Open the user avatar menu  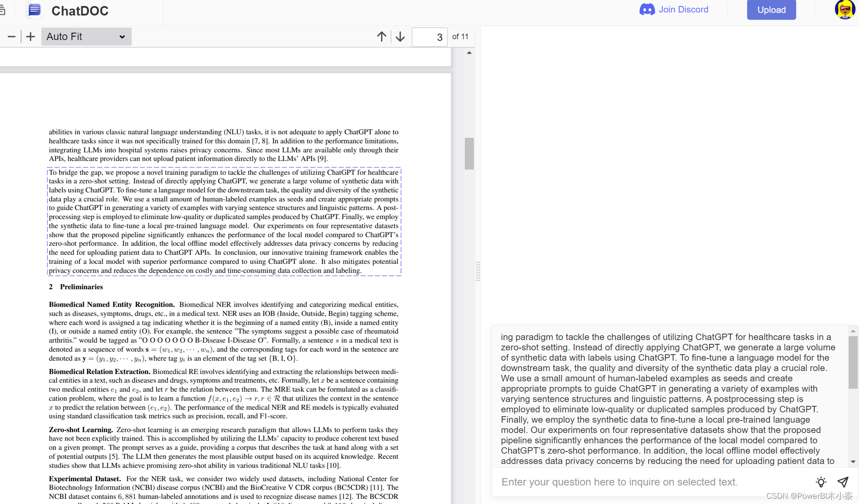845,9
